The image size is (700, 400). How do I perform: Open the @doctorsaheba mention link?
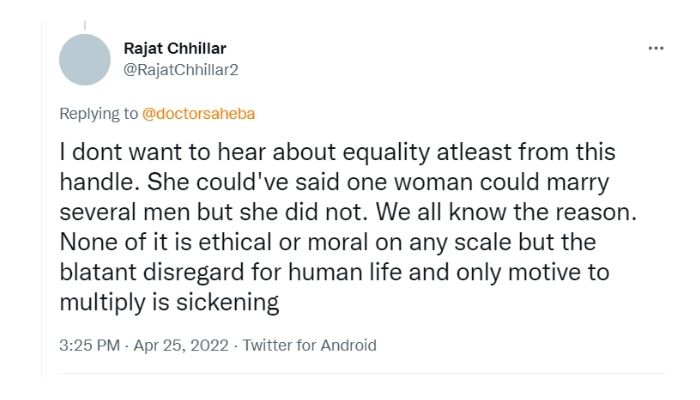point(199,114)
